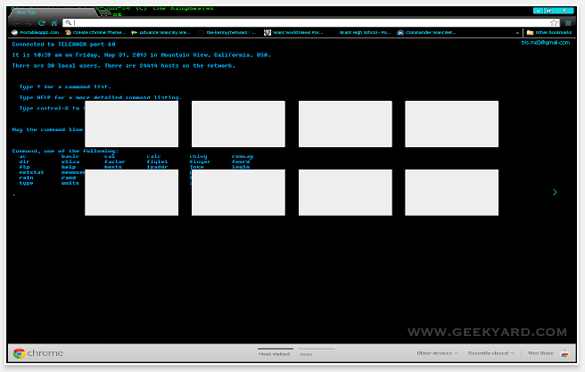Open the Web Store icon in footer
585x372 pixels.
click(565, 353)
